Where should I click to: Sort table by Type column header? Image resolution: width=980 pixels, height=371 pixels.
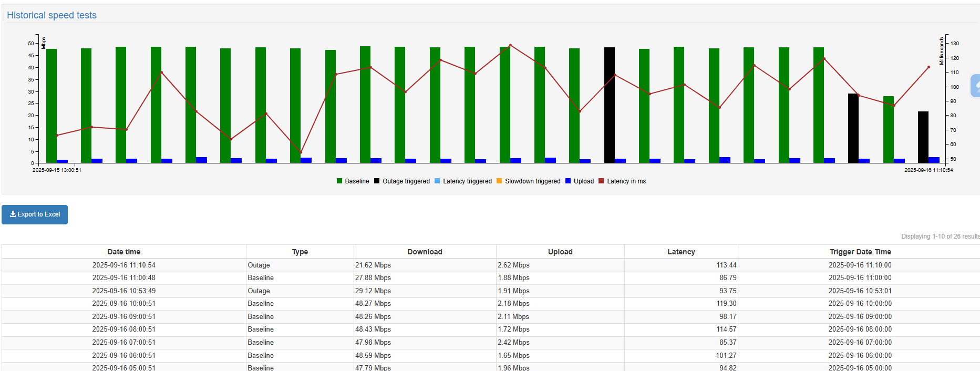pos(300,252)
